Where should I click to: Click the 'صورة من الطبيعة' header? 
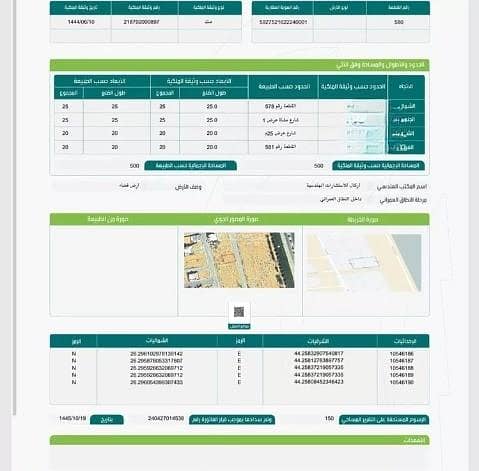[108, 219]
